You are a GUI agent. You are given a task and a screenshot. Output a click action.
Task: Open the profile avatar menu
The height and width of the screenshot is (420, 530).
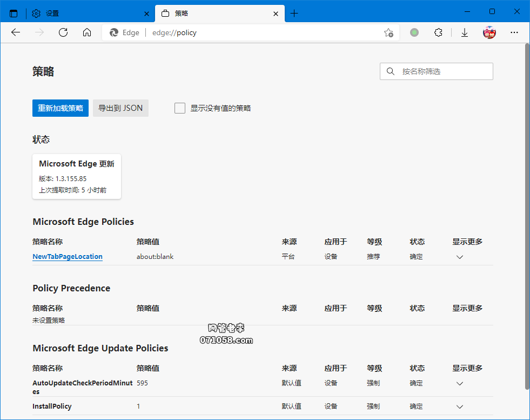(489, 32)
